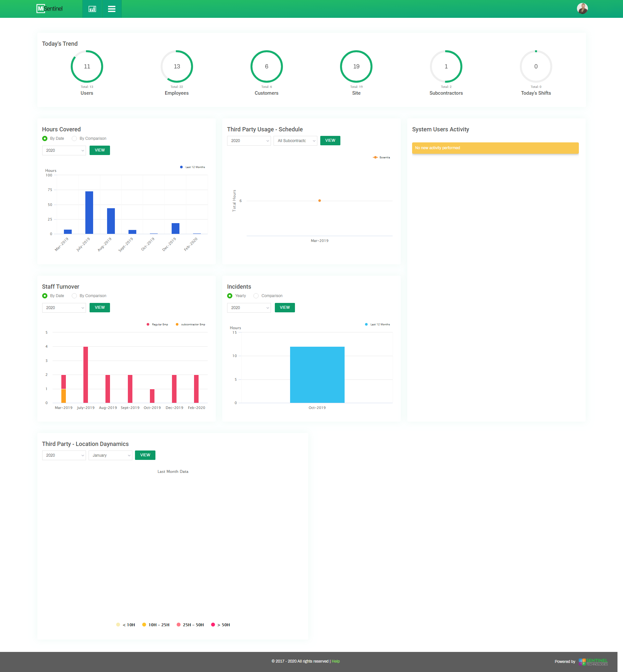Open year dropdown in Location Dynamics

(x=64, y=455)
